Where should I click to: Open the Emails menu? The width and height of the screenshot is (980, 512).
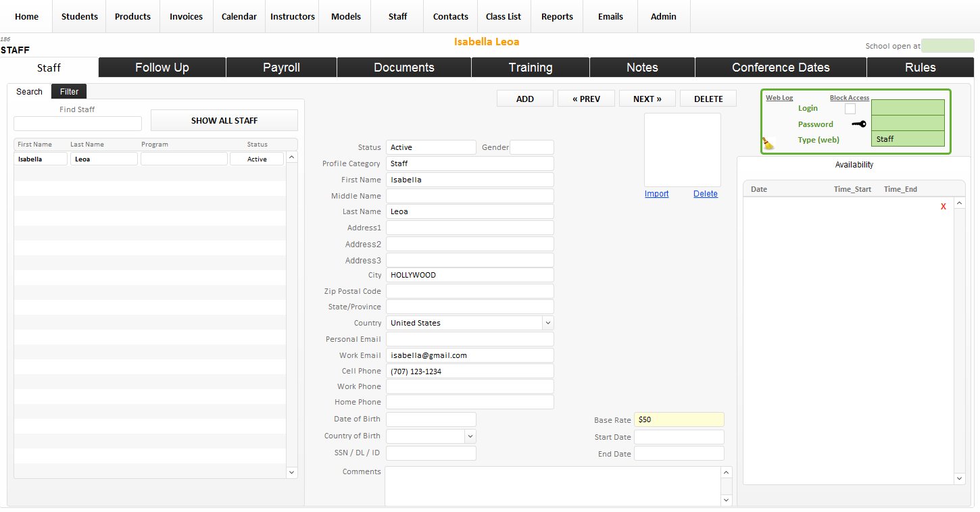tap(610, 16)
